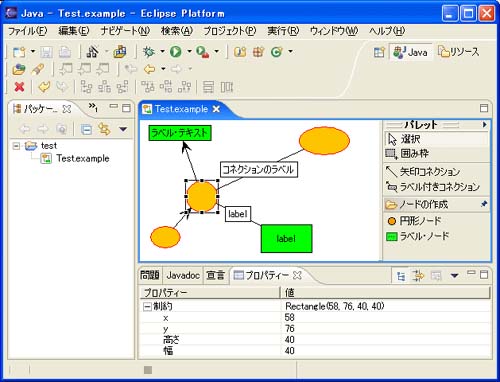This screenshot has height=382, width=500.
Task: Toggle Link with Editor in Package Explorer
Action: [x=104, y=129]
